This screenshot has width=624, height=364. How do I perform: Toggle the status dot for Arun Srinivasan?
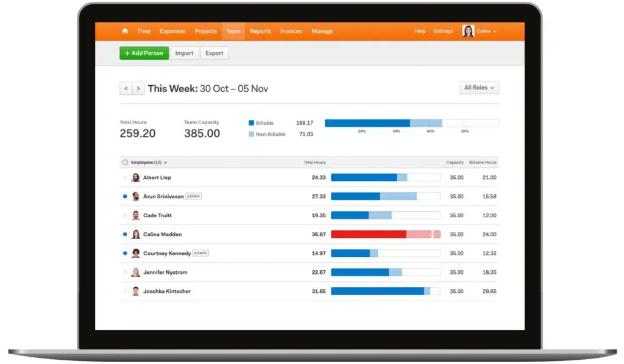tap(125, 197)
